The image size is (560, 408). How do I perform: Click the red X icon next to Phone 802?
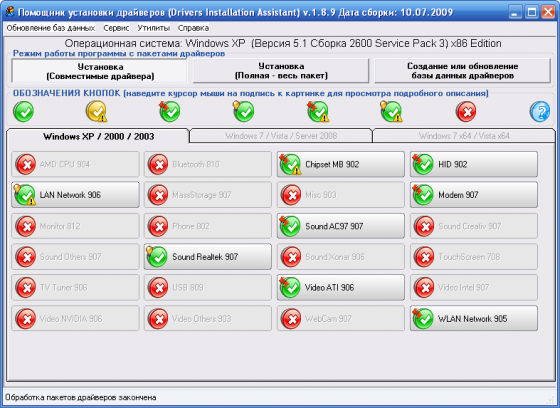click(158, 226)
